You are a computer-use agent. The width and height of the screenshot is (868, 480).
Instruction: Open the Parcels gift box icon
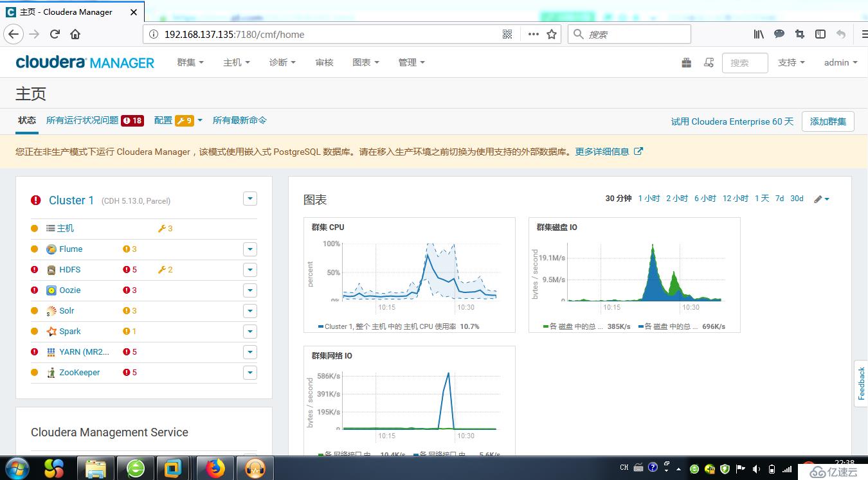point(687,62)
